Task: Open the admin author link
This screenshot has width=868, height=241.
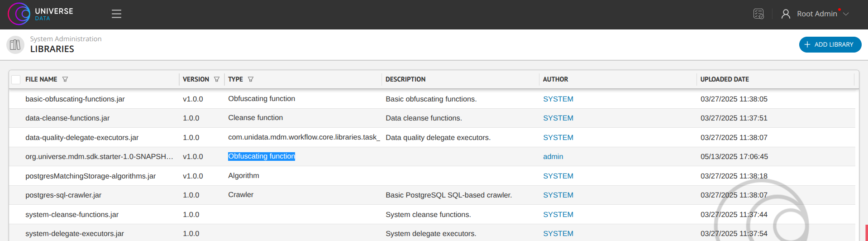Action: (553, 157)
